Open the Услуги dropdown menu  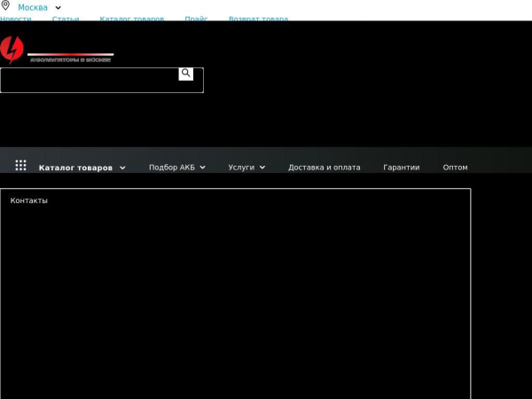click(246, 167)
